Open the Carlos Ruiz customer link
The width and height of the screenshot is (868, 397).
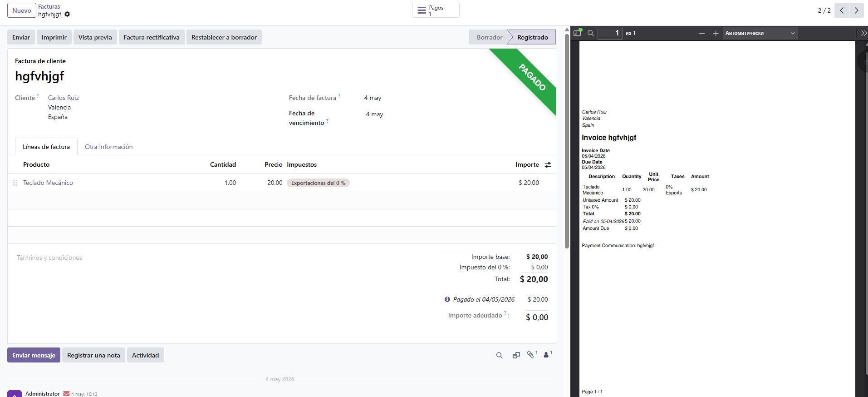(x=64, y=98)
